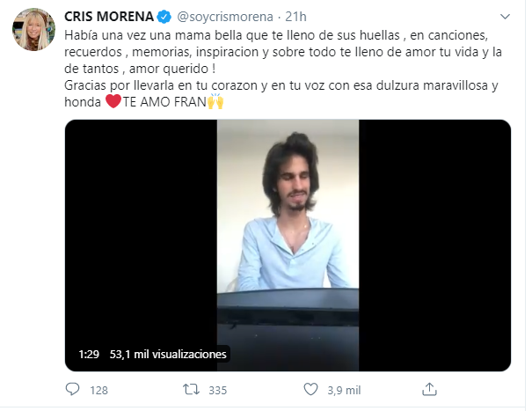532x411 pixels.
Task: Open Cris Morena's profile avatar
Action: coord(32,33)
